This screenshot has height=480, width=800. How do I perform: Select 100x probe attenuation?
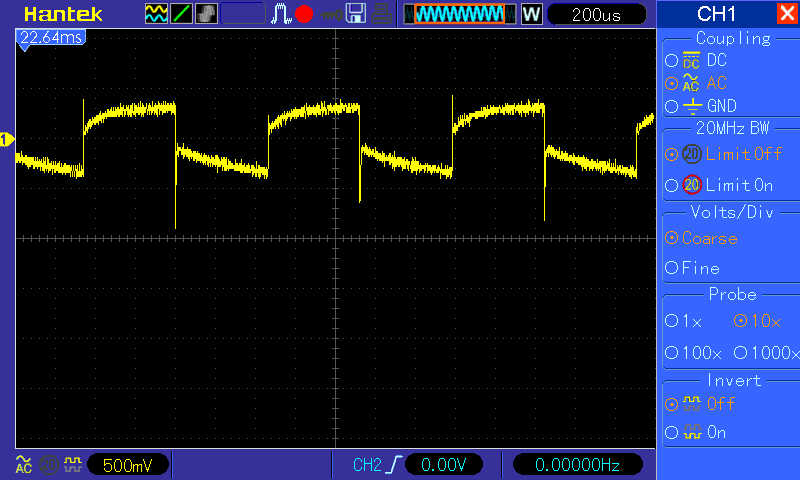(x=671, y=352)
